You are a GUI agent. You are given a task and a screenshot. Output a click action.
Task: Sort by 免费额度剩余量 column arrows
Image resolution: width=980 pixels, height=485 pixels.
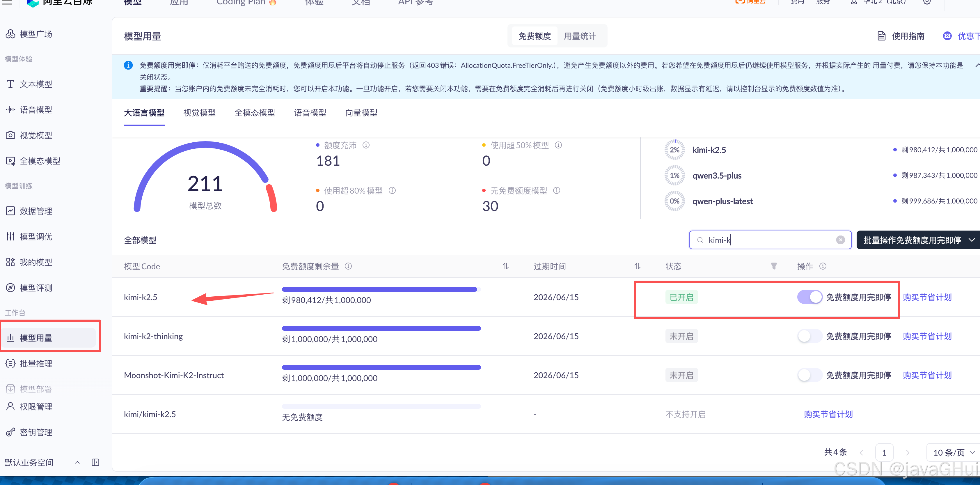(x=505, y=266)
